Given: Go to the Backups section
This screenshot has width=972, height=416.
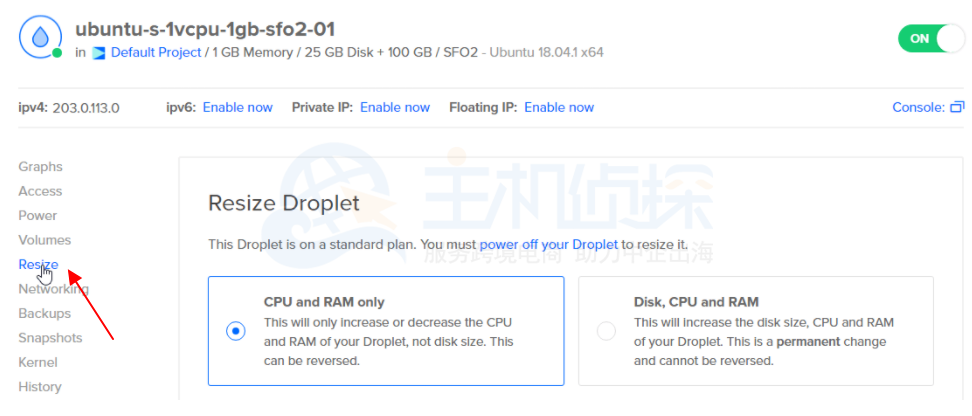Looking at the screenshot, I should [45, 313].
